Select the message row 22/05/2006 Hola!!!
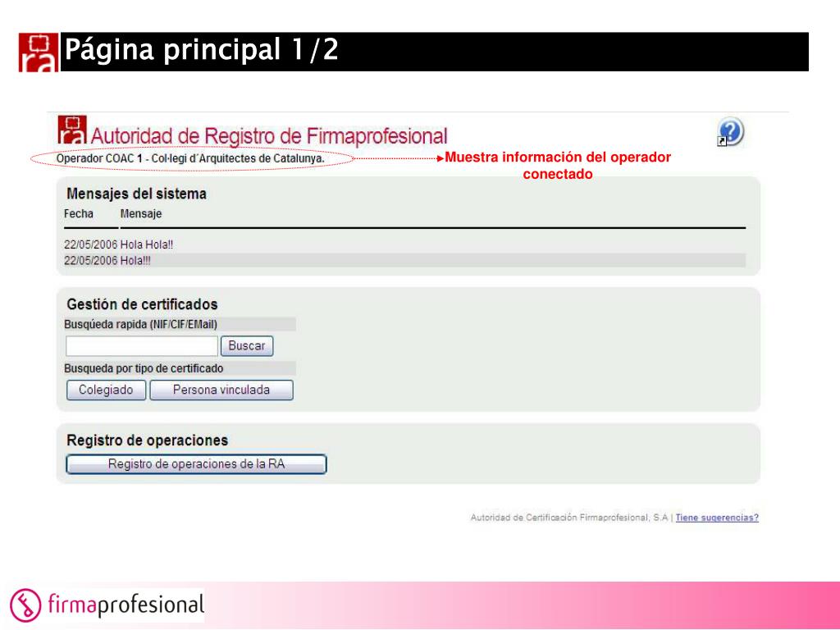The image size is (840, 630). [404, 261]
